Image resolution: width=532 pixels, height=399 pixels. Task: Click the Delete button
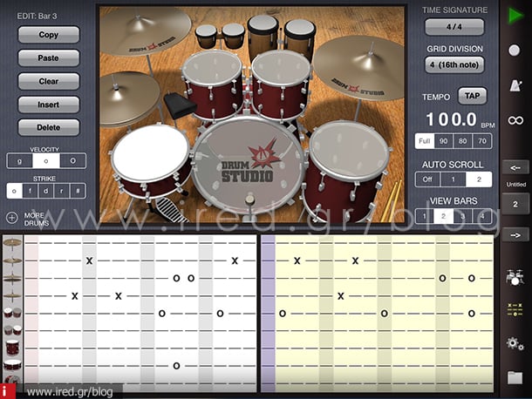click(49, 127)
